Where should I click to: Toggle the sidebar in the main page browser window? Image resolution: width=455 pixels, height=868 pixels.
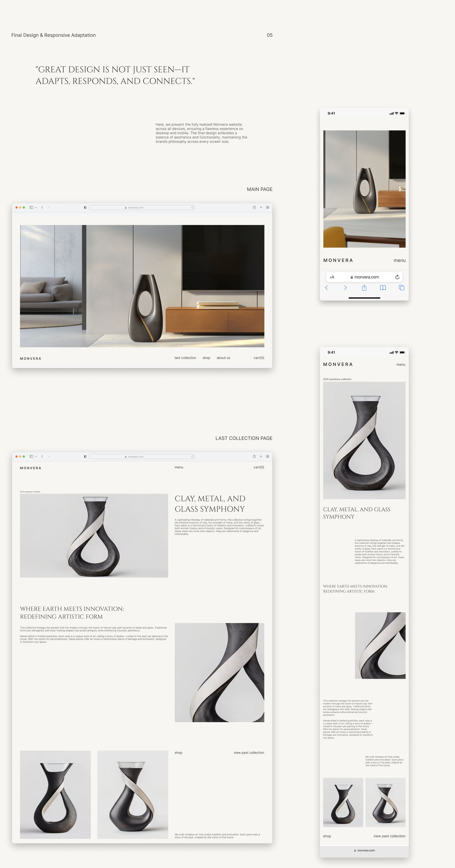click(31, 208)
